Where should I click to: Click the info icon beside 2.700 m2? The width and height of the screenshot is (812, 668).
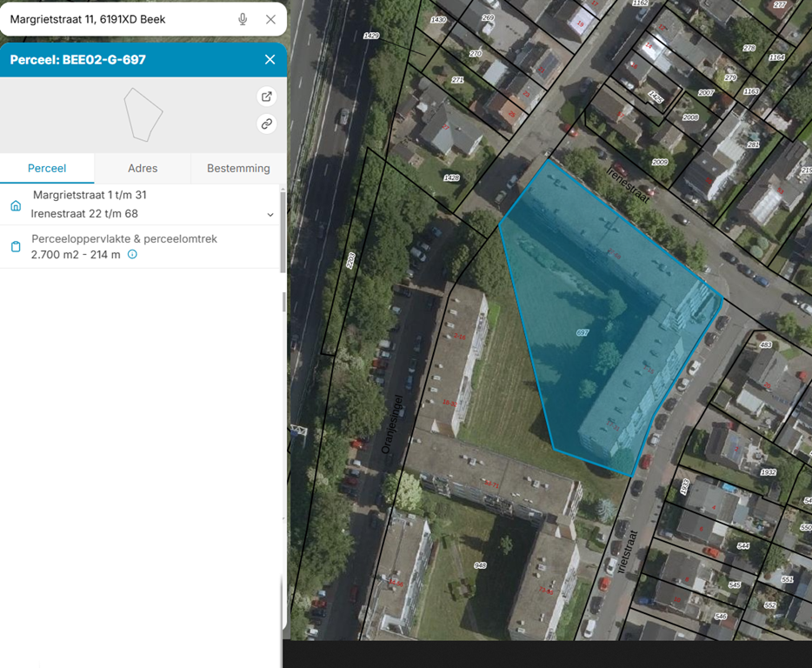[x=133, y=255]
